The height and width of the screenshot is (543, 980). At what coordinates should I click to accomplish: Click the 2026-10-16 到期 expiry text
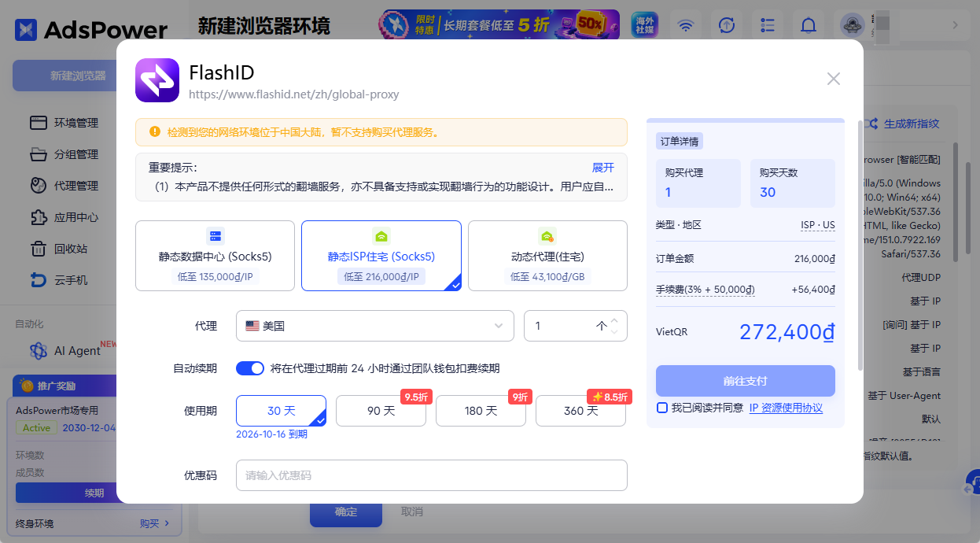(x=271, y=434)
